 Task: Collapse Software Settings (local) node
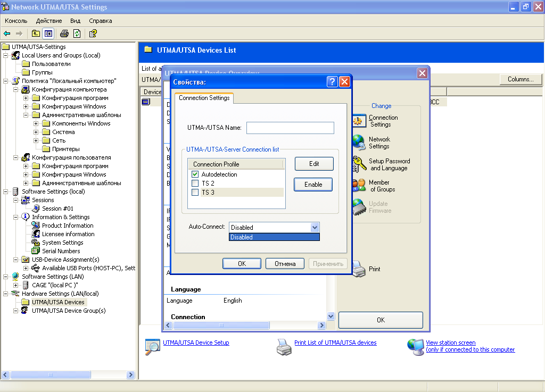[x=5, y=191]
